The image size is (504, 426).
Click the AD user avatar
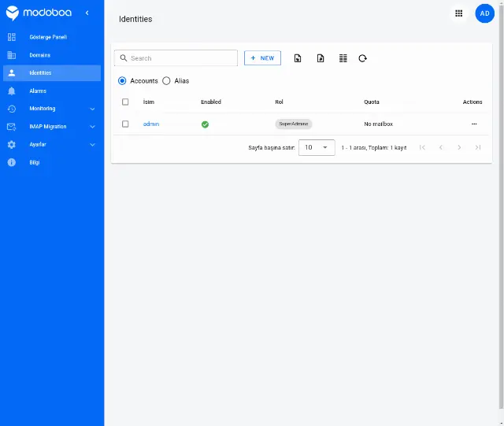(484, 13)
